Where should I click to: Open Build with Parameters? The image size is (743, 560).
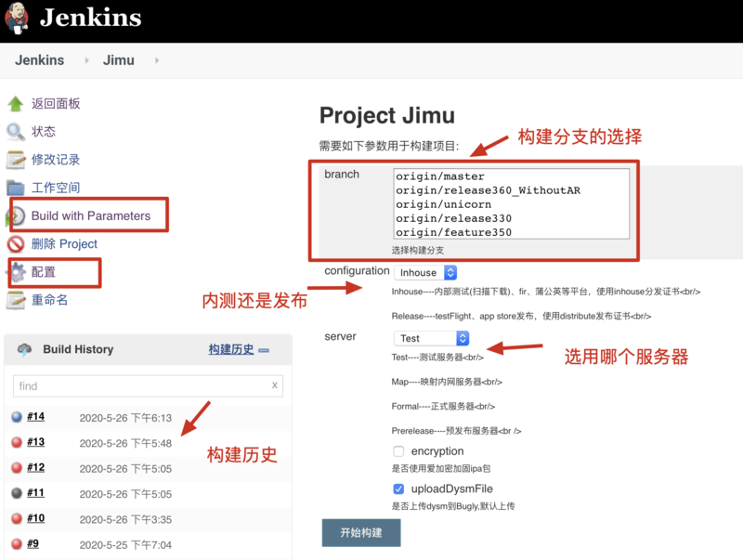(90, 216)
